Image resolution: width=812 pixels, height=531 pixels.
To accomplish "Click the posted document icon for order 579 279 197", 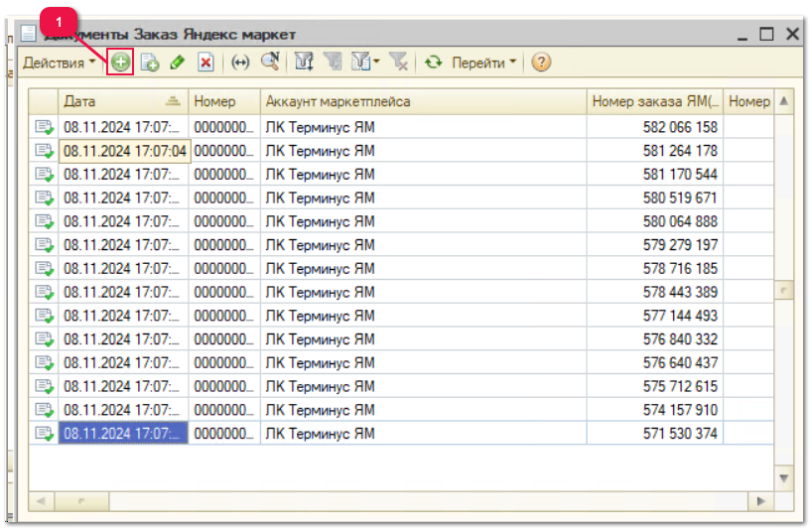I will tap(44, 245).
